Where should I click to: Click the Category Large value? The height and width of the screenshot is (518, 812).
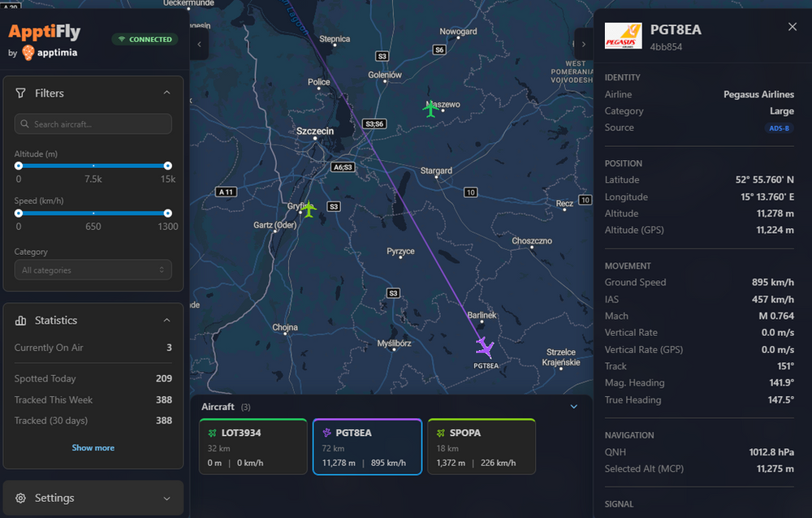pyautogui.click(x=781, y=111)
